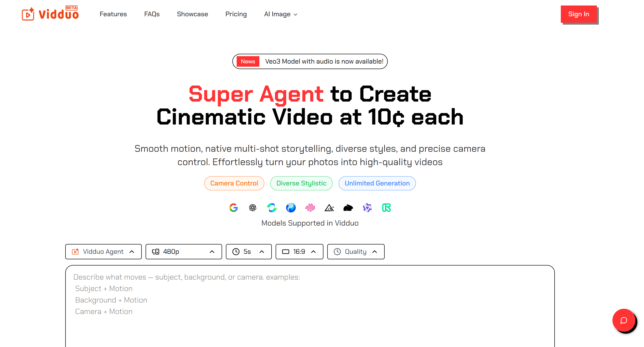Open the Features nav link
The width and height of the screenshot is (644, 347).
(113, 14)
